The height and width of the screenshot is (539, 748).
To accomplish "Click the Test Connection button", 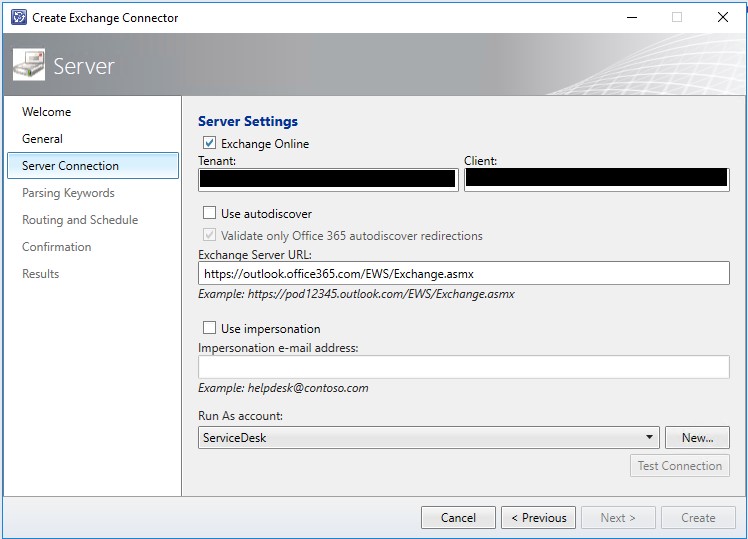I will (x=680, y=466).
